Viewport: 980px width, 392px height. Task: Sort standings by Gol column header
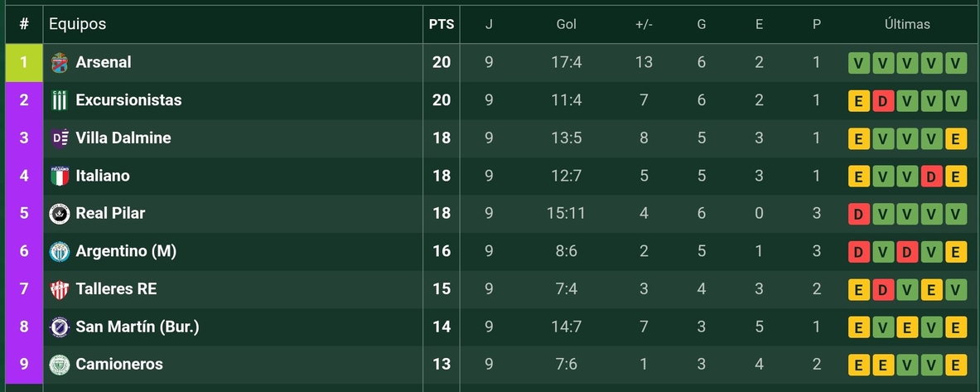click(x=566, y=24)
